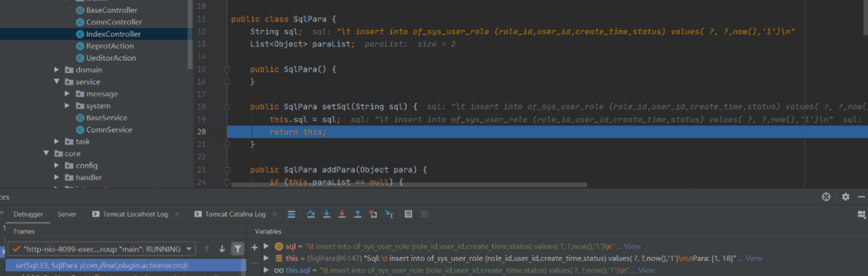Step Out debugger toolbar icon

pyautogui.click(x=357, y=214)
